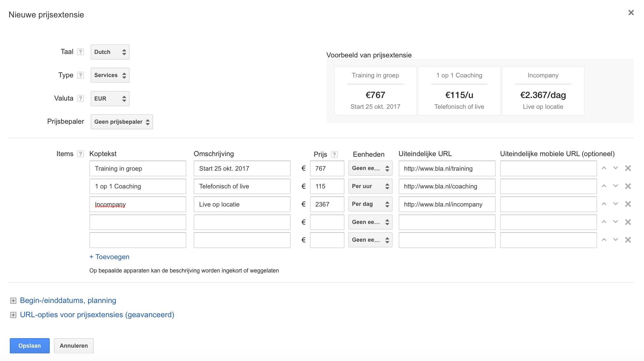Delete the Incompany row
644x361 pixels.
tap(628, 204)
